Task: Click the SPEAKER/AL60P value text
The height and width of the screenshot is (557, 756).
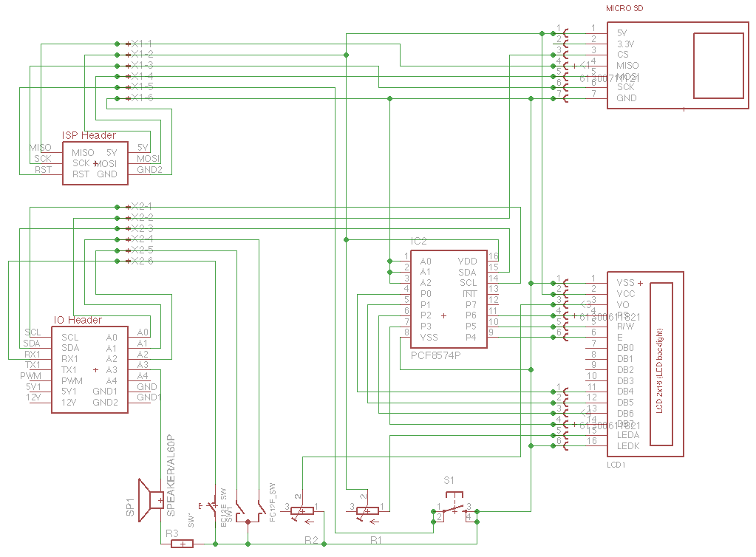Action: pos(171,476)
